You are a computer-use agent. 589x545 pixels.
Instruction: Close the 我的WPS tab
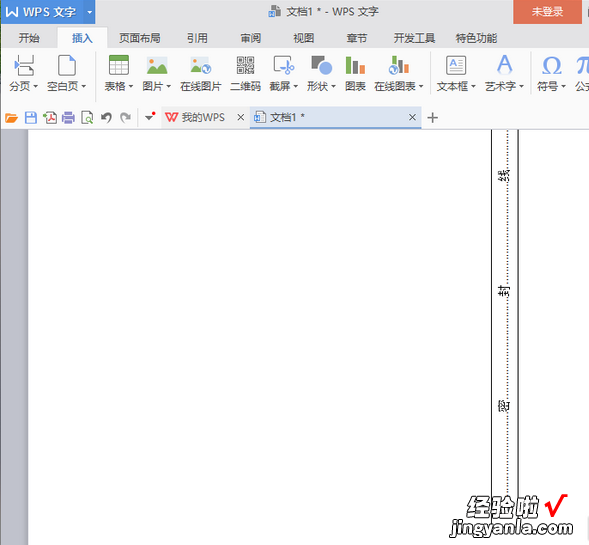tap(241, 118)
